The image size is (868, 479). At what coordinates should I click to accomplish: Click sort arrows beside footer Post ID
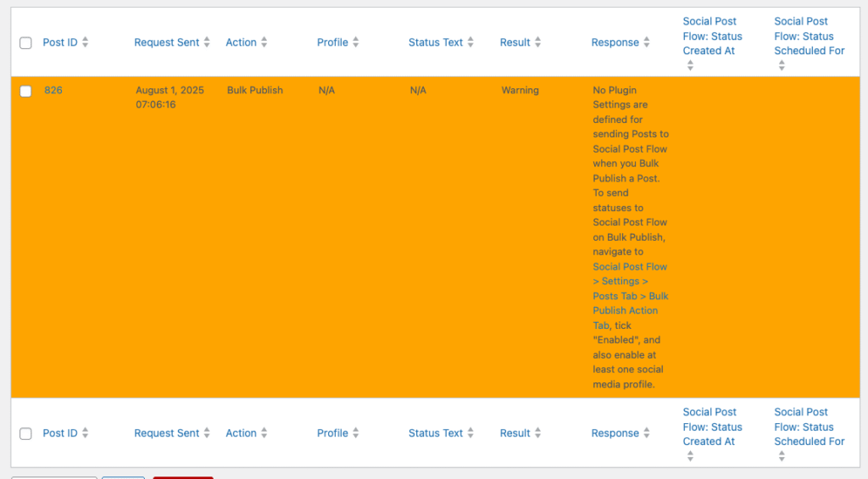point(86,433)
